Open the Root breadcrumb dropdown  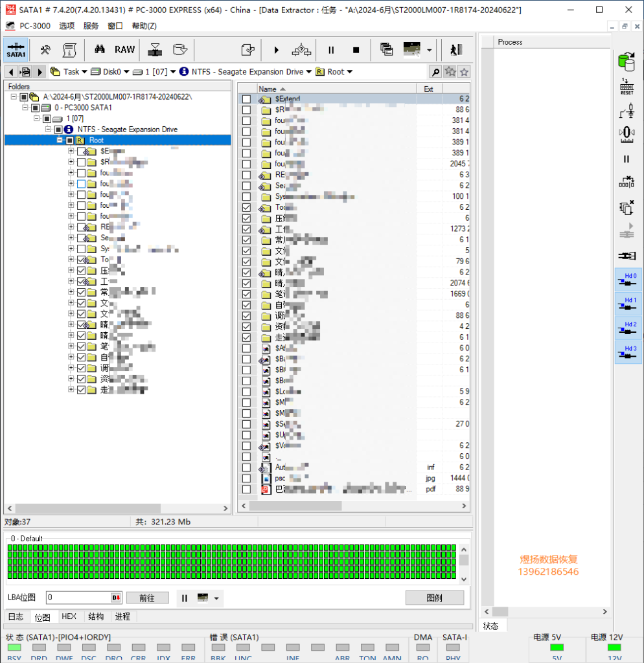[349, 72]
